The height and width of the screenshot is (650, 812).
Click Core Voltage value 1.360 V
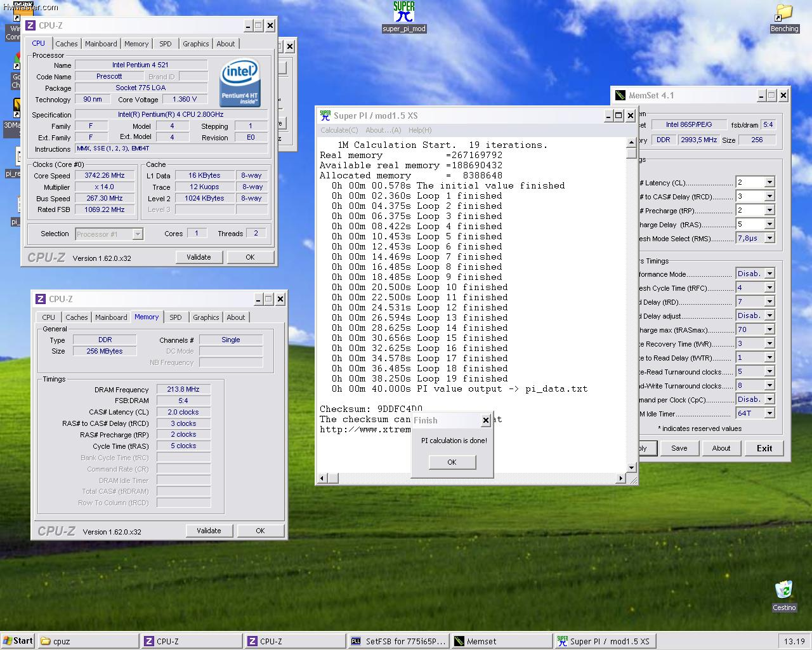pos(185,100)
